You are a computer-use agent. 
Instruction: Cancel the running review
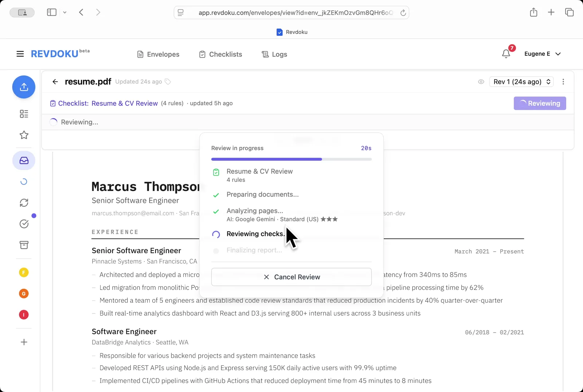[291, 277]
